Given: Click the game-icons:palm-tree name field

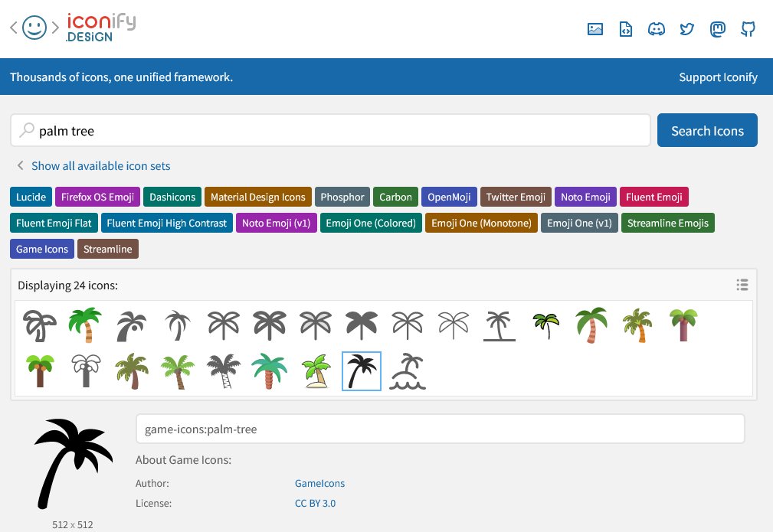Looking at the screenshot, I should (x=441, y=429).
